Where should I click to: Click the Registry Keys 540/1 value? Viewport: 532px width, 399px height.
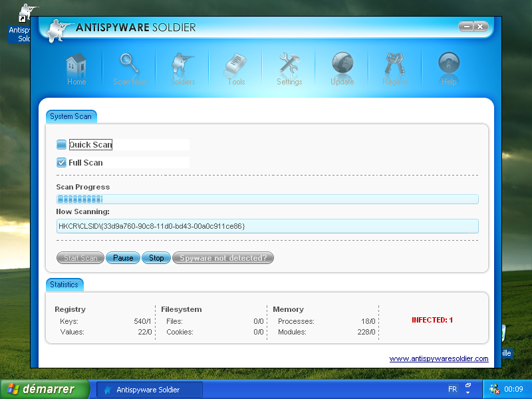142,321
